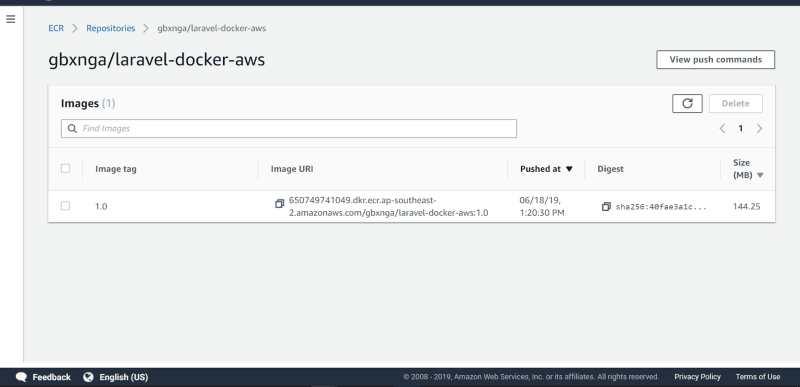
Task: Copy the sha256 digest with copy icon
Action: click(x=606, y=207)
